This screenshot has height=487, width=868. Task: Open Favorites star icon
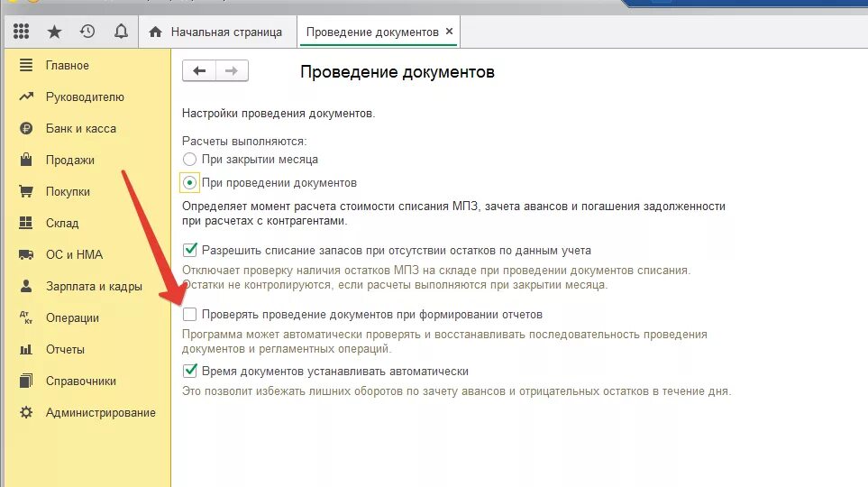[x=54, y=32]
